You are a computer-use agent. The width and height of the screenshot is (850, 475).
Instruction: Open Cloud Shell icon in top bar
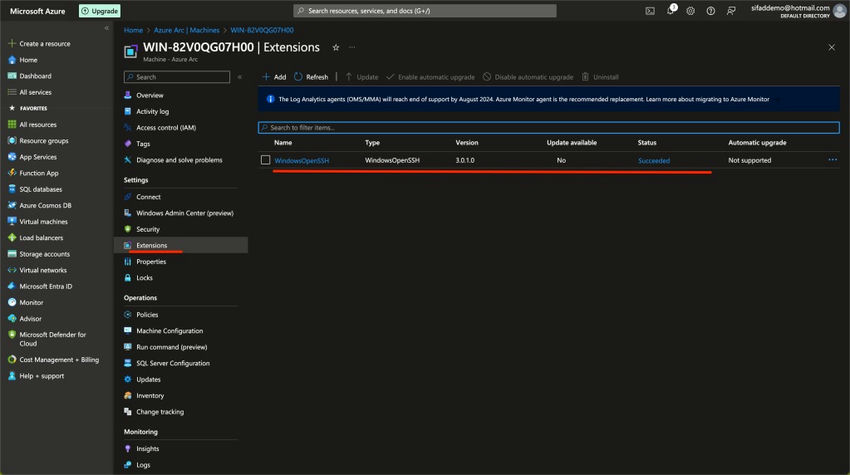pyautogui.click(x=650, y=11)
